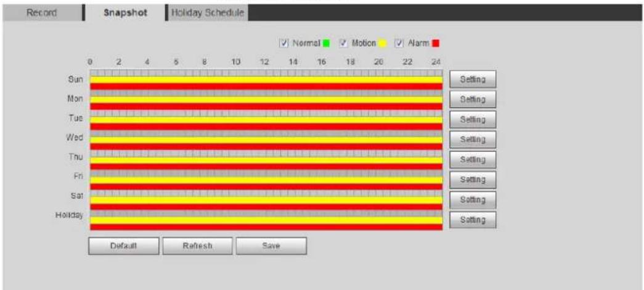The height and width of the screenshot is (290, 644).
Task: Toggle the Motion checkbox
Action: pos(343,43)
